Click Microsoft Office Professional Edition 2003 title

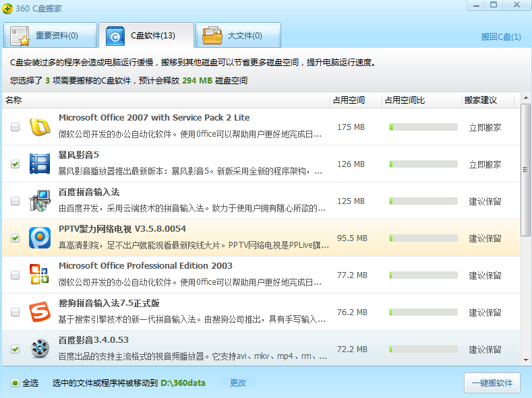[146, 265]
